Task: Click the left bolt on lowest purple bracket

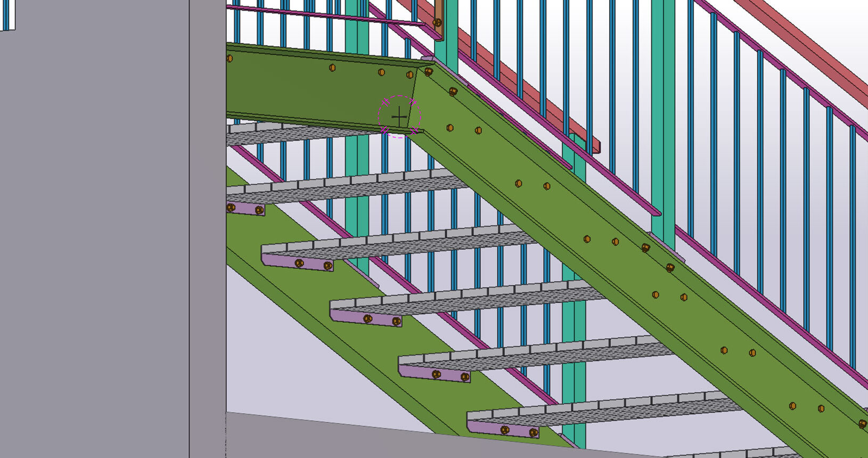Action: pyautogui.click(x=504, y=430)
